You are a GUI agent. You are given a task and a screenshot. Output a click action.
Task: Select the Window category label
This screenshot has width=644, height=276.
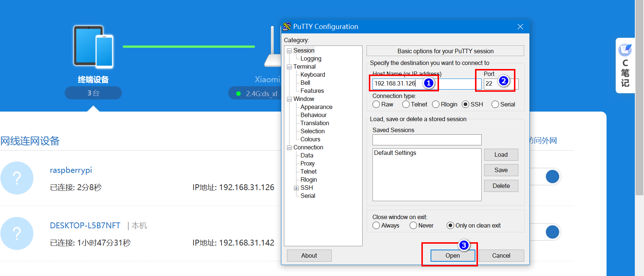[304, 99]
